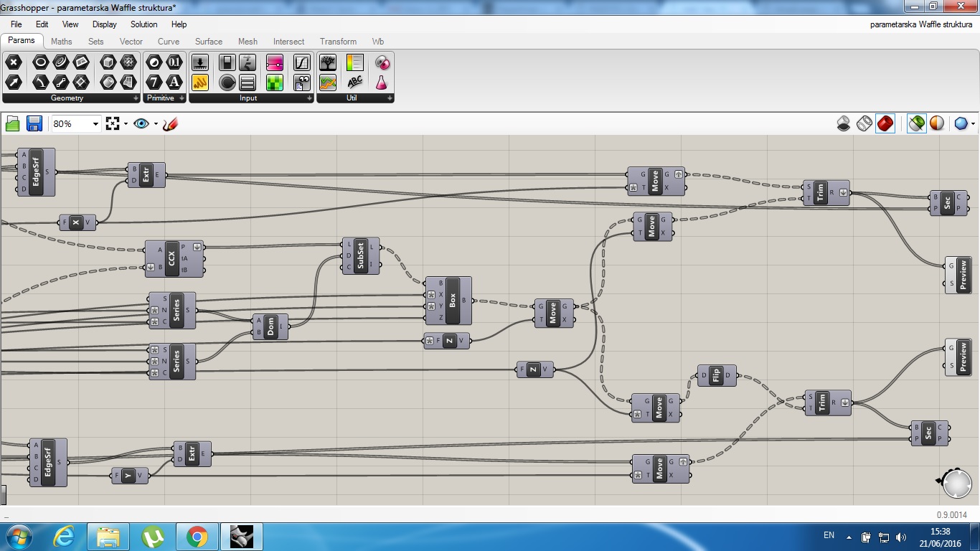Click the zoom extents button
980x551 pixels.
click(113, 123)
